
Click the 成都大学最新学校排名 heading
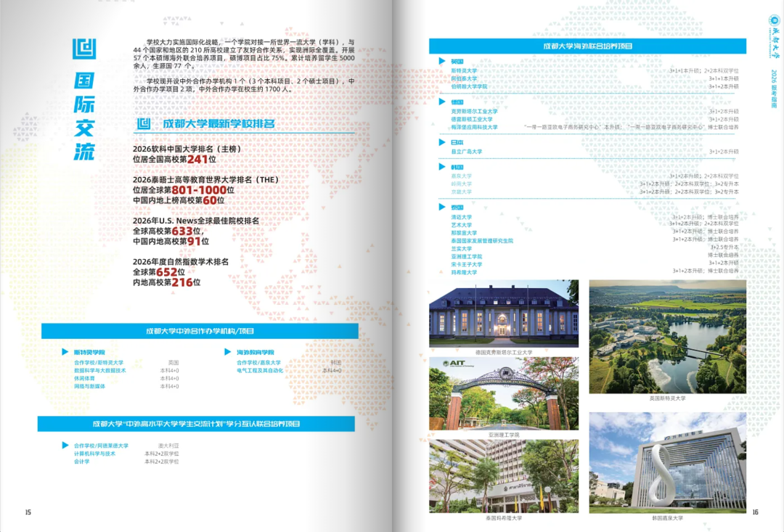point(219,123)
